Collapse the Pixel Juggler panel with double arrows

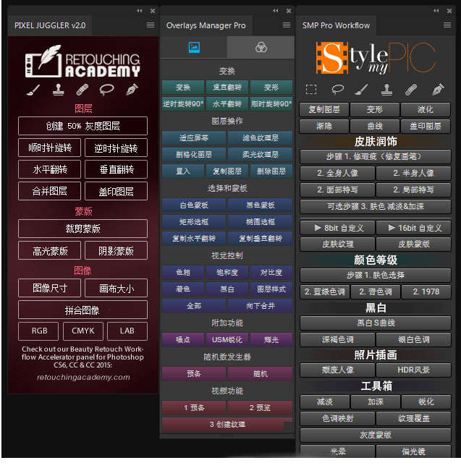pos(140,11)
